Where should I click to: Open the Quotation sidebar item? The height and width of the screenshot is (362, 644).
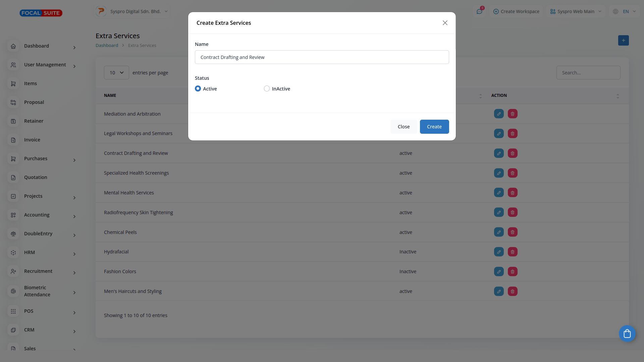[35, 177]
